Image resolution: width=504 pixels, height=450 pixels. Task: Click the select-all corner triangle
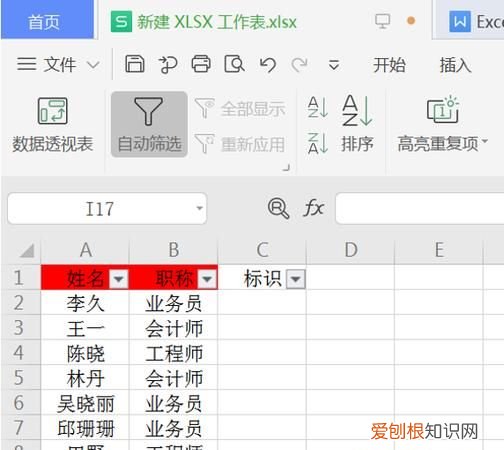coord(27,251)
